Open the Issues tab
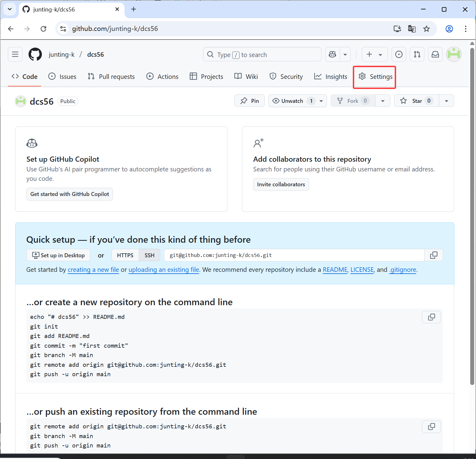Viewport: 476px width, 459px height. click(63, 77)
